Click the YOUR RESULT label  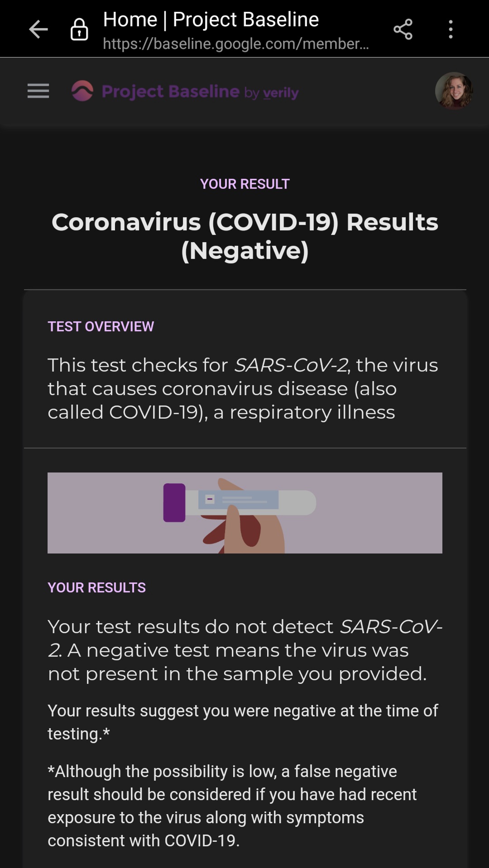point(245,184)
